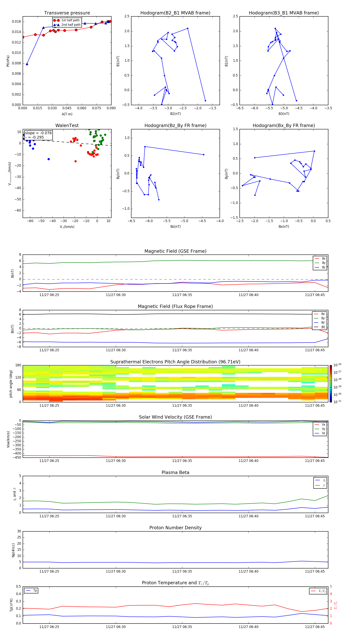Click the lowest red dot in the WalenTest plot

click(x=75, y=161)
